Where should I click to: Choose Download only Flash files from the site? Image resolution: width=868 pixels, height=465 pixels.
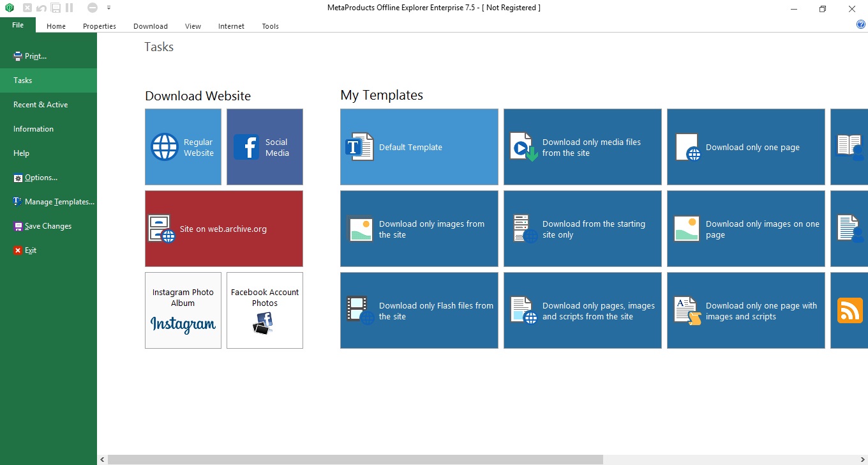[x=419, y=310]
